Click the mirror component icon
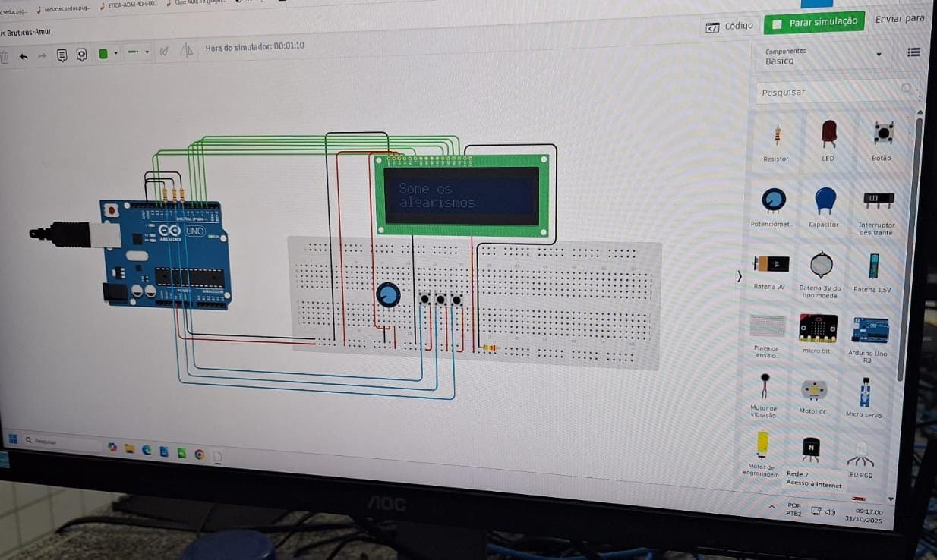937x560 pixels. pyautogui.click(x=186, y=51)
